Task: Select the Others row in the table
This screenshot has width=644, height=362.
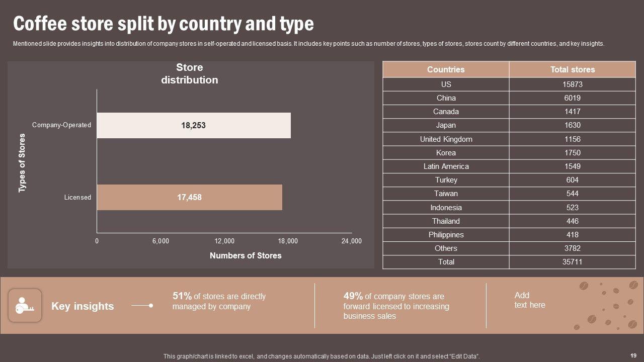Action: 446,248
